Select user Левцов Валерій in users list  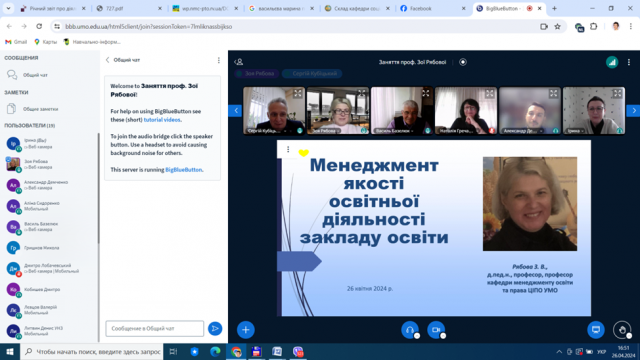[49, 310]
